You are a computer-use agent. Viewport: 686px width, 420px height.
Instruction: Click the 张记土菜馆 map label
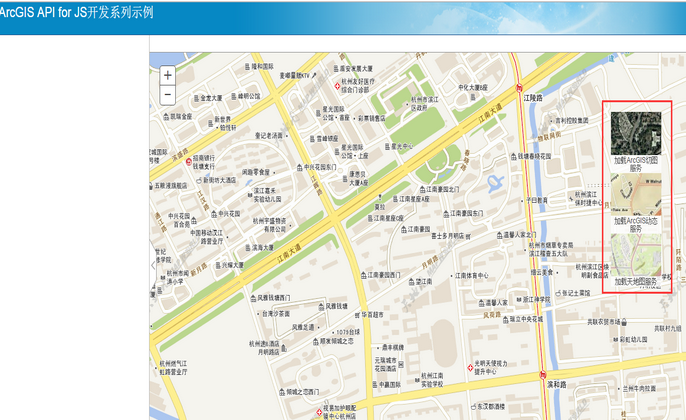[576, 293]
